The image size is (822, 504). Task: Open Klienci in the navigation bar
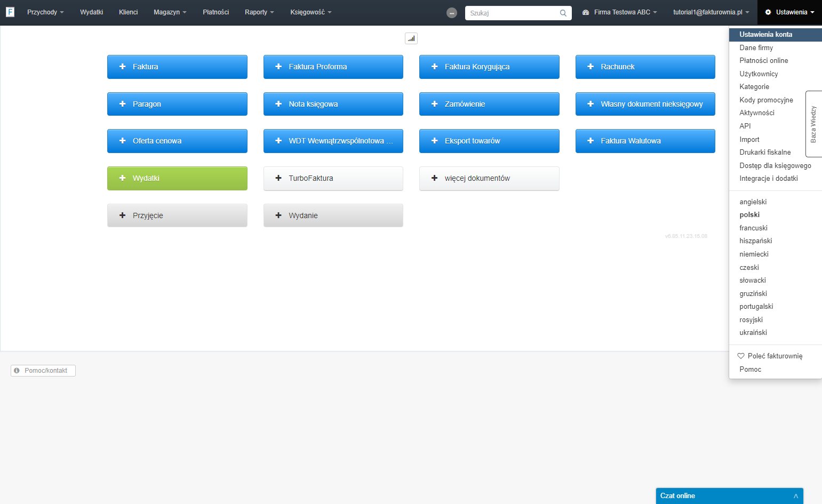129,12
